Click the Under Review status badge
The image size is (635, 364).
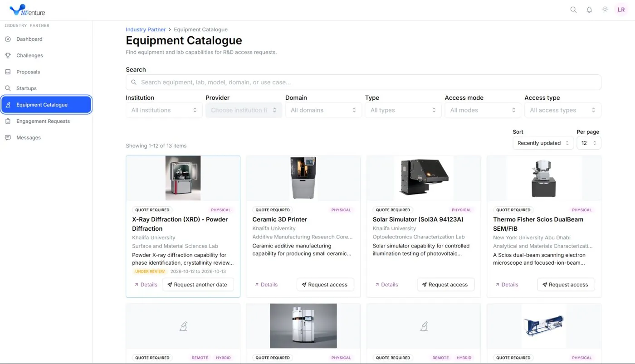click(150, 272)
